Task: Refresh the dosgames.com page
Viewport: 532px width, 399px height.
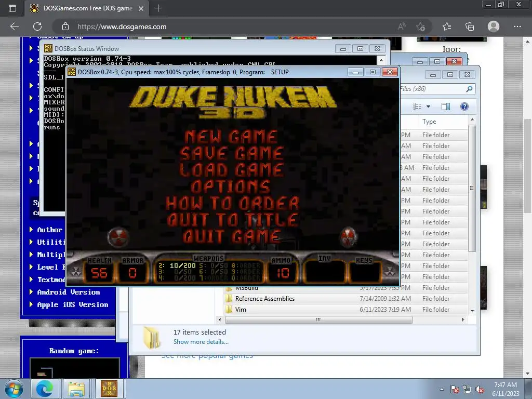Action: (37, 26)
